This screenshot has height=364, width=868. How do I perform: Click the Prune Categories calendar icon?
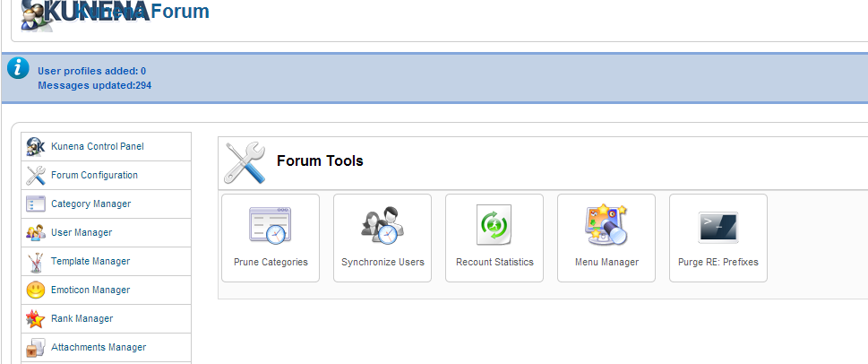pos(271,226)
